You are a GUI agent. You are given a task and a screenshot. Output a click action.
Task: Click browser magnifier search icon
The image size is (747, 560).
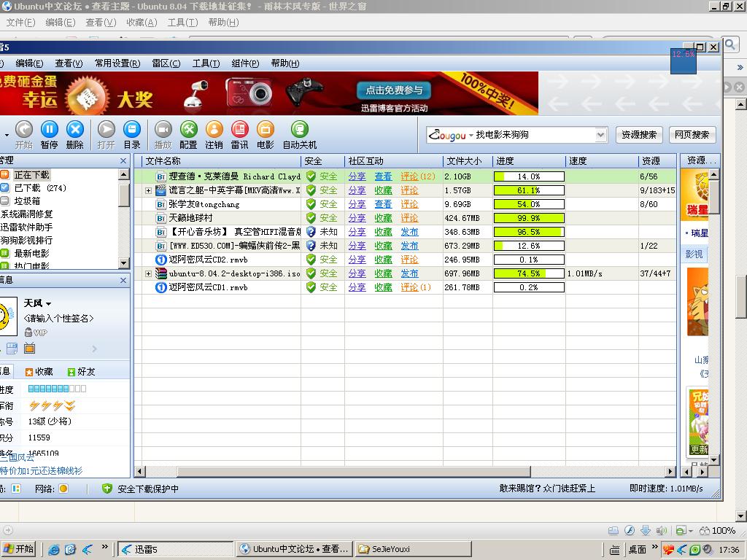coord(729,44)
